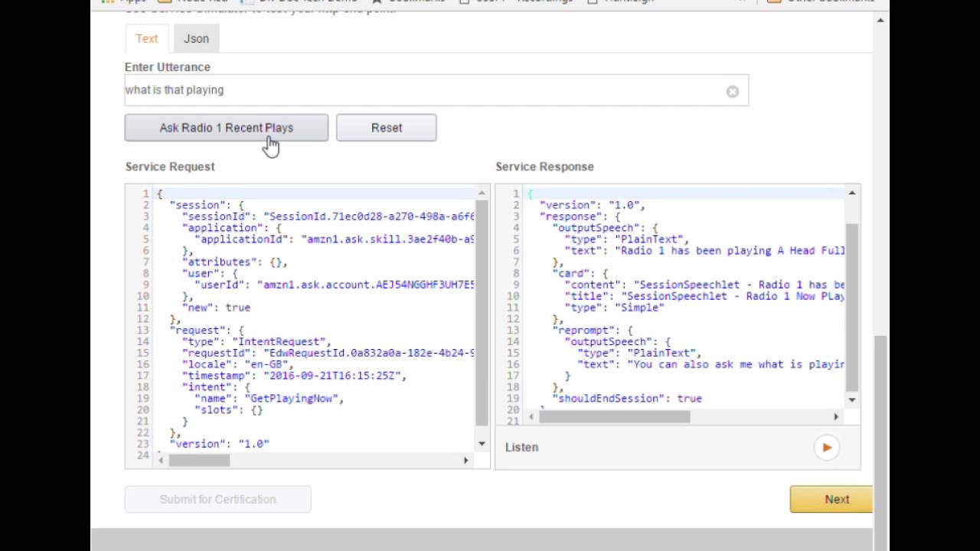980x551 pixels.
Task: Click the Reset button
Action: [x=387, y=128]
